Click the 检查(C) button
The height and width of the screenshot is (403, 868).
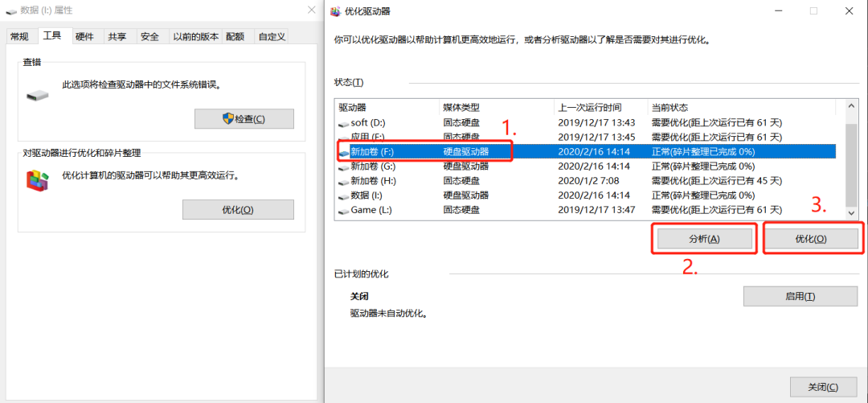click(x=244, y=118)
